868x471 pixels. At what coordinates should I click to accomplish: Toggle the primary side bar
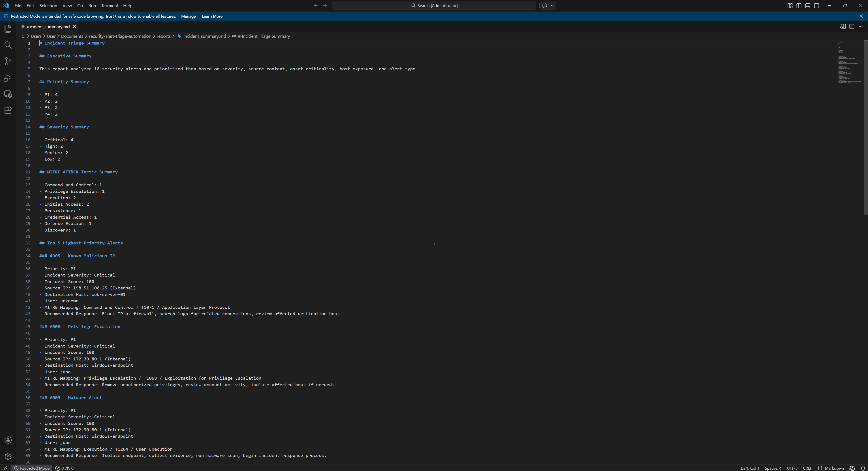point(799,5)
